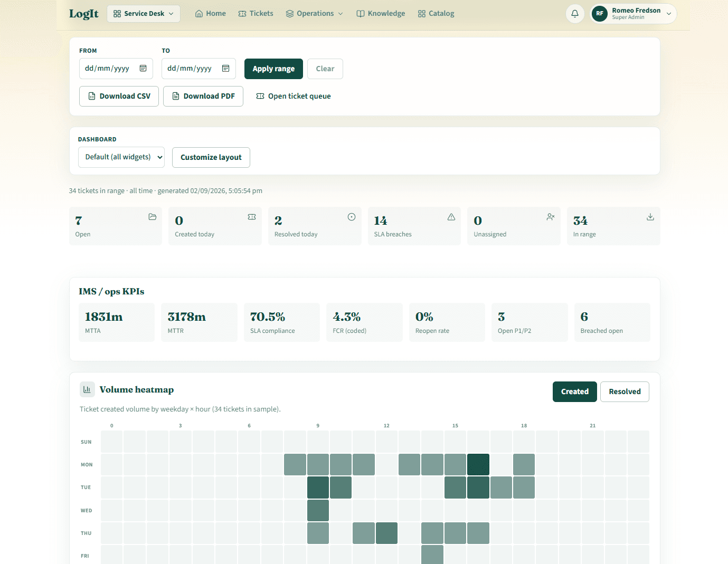Click the ticket icon on Created today card

252,217
